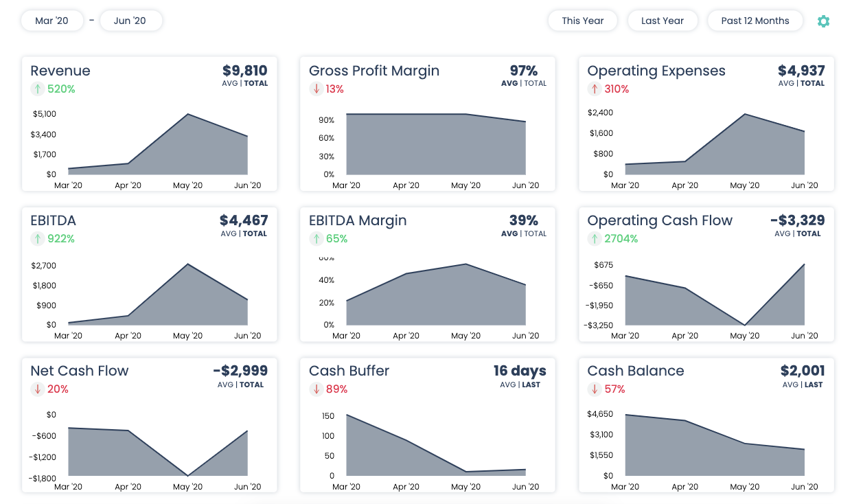Open the Mar '20 start date picker
Image resolution: width=852 pixels, height=504 pixels.
[52, 21]
